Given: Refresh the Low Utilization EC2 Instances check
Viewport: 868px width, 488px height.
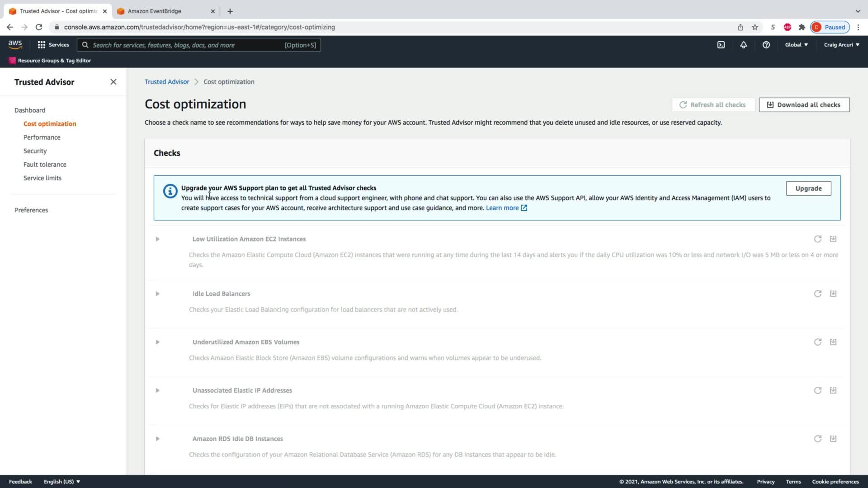Looking at the screenshot, I should pyautogui.click(x=817, y=239).
